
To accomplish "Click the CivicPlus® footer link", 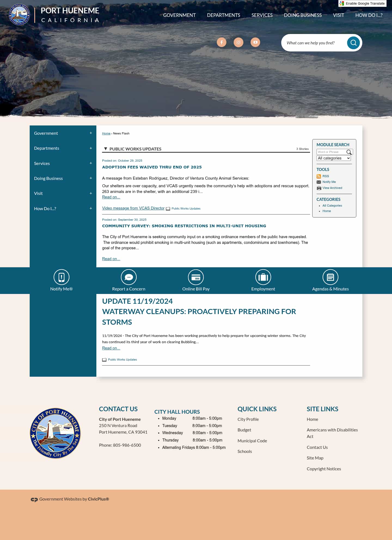I will (x=98, y=499).
